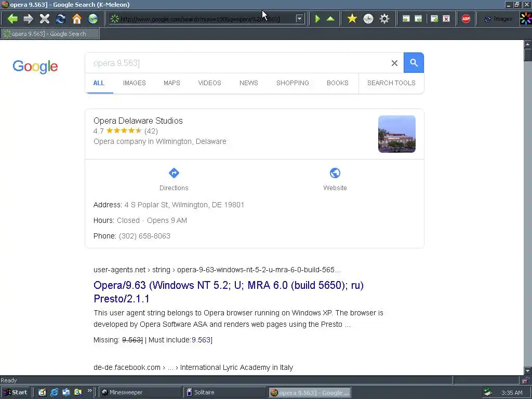The image size is (532, 399).
Task: Switch to the IMAGES search tab
Action: (x=135, y=83)
